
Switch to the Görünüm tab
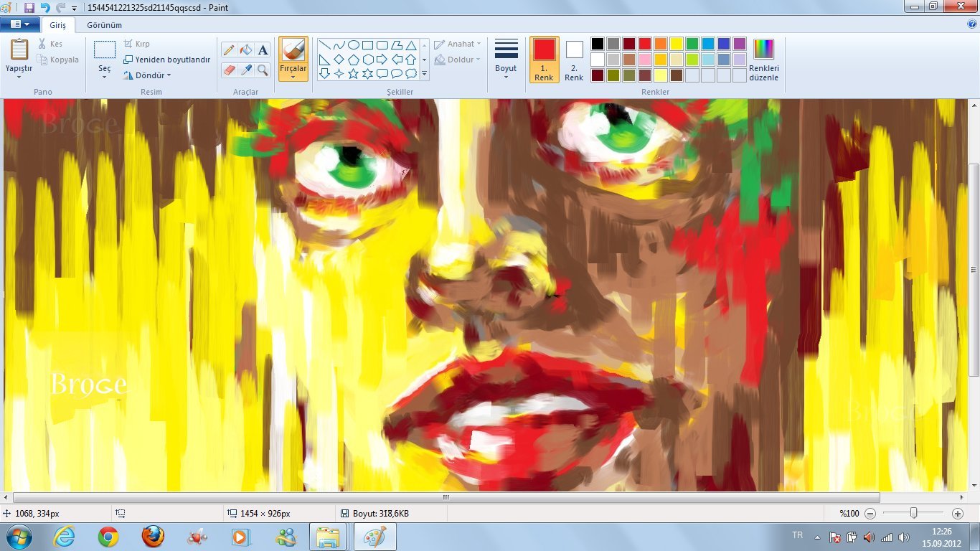click(x=104, y=25)
